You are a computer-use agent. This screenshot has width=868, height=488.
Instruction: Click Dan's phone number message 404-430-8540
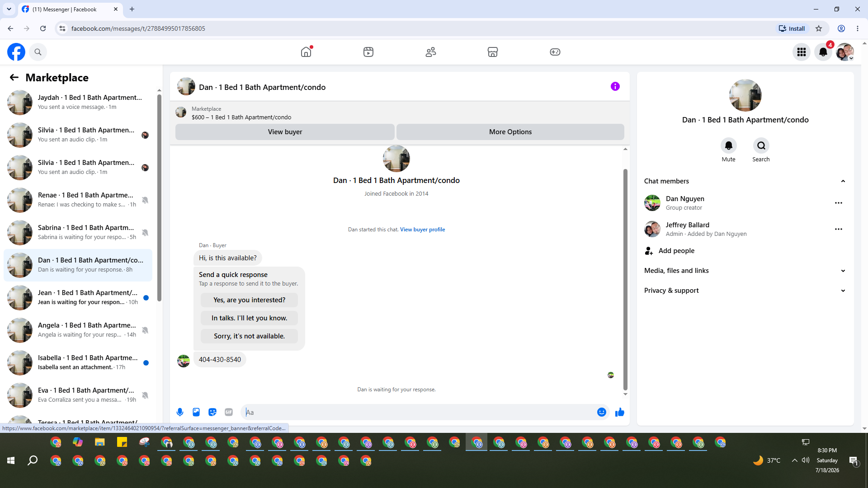(x=220, y=360)
